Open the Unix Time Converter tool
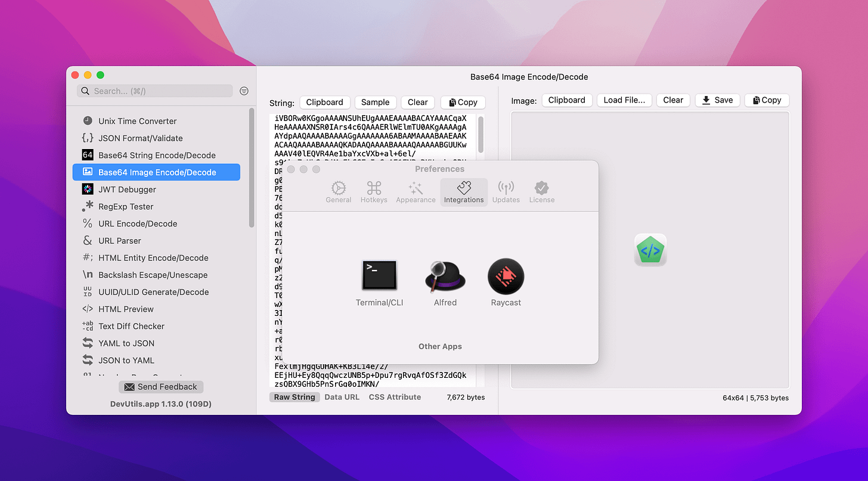868x481 pixels. coord(156,121)
